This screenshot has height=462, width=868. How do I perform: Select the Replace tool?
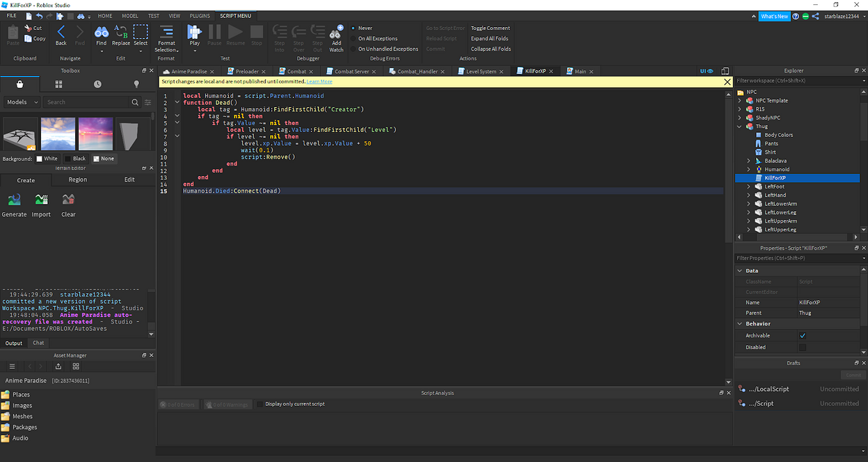(x=120, y=33)
